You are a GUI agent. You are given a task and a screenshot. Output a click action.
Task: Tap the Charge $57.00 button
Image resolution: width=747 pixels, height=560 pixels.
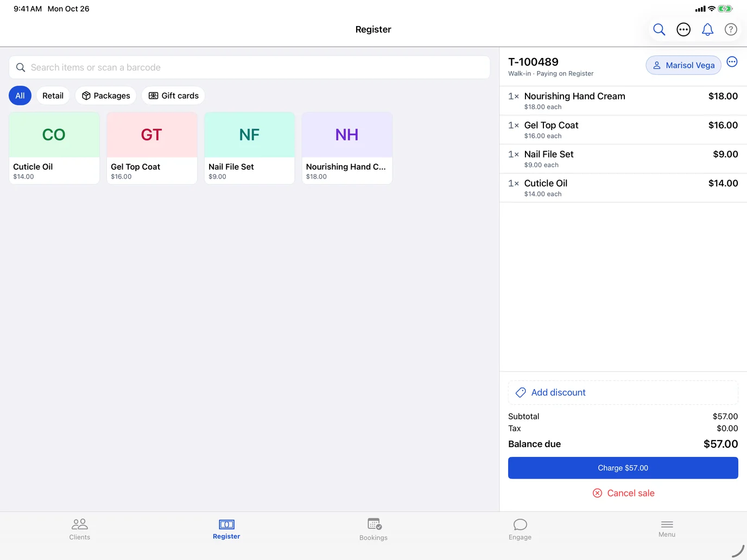click(623, 468)
